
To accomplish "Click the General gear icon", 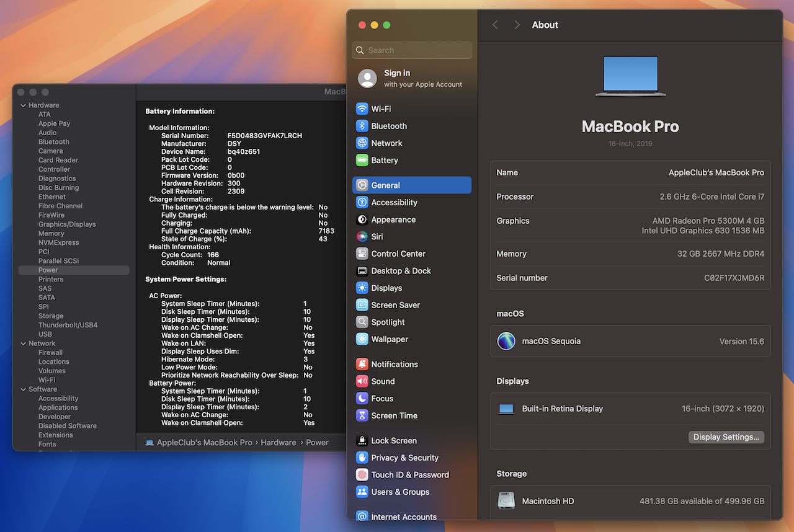I will pyautogui.click(x=362, y=185).
